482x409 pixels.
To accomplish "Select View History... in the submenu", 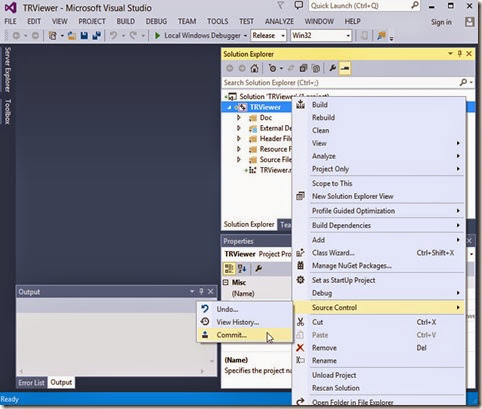I will tap(245, 322).
